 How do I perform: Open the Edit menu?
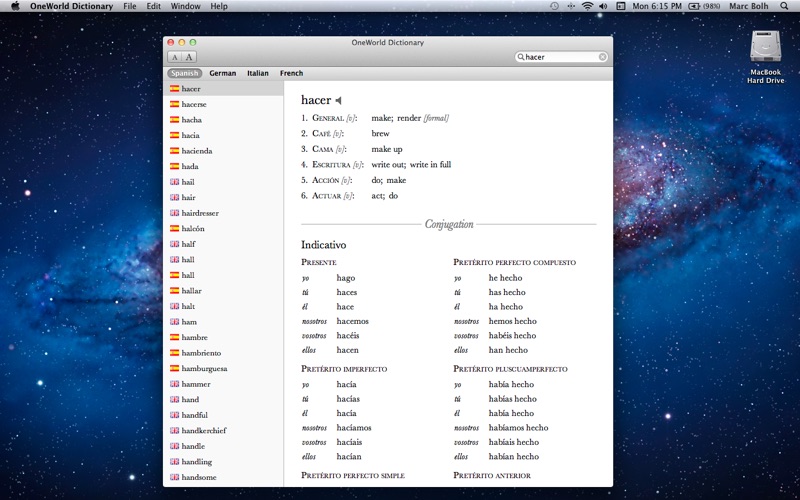tap(154, 6)
